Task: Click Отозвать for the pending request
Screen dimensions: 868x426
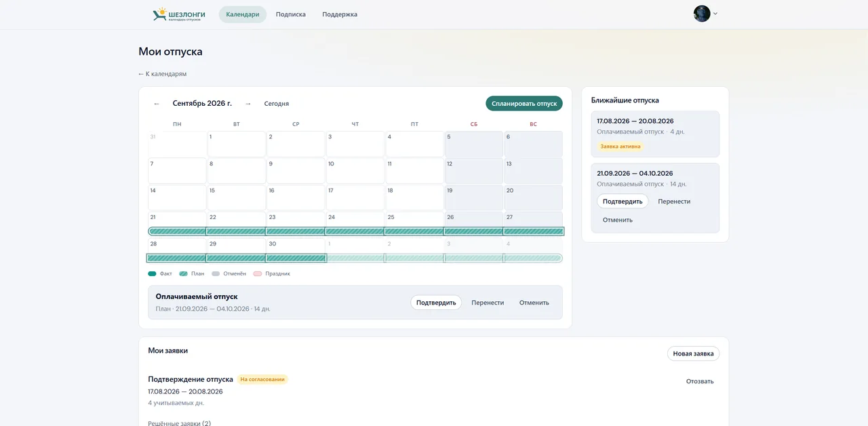Action: 700,381
